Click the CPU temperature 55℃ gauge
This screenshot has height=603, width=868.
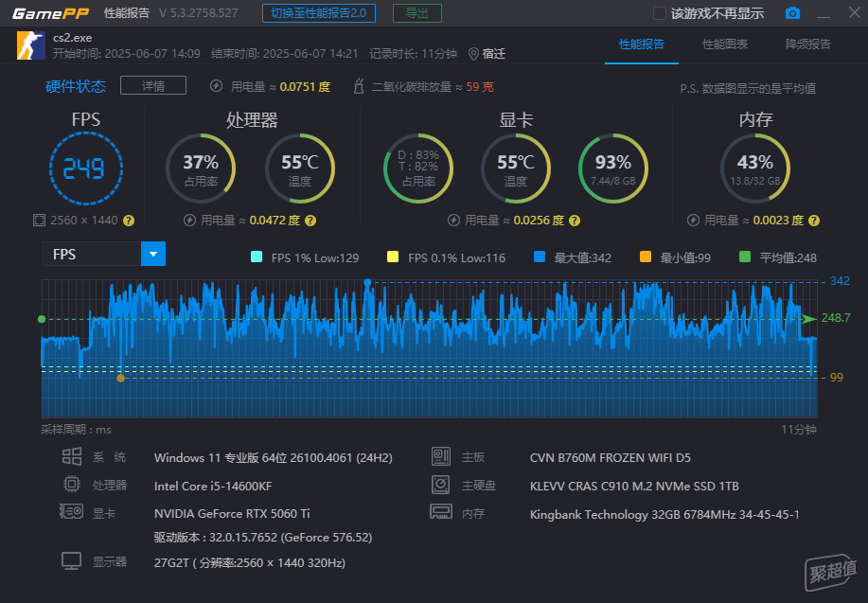click(299, 168)
